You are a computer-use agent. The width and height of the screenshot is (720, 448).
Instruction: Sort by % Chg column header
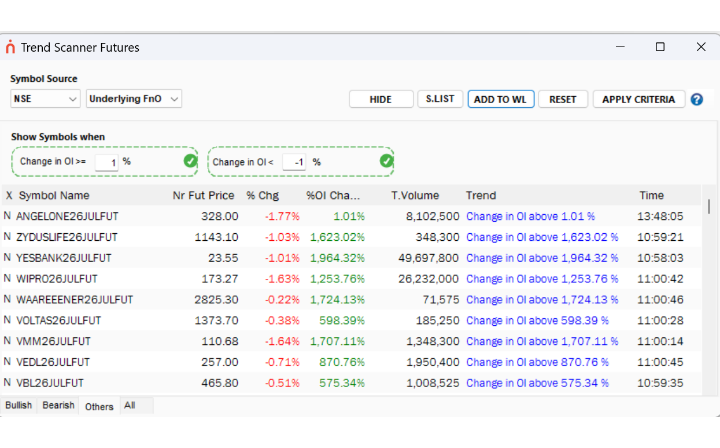[x=263, y=195]
